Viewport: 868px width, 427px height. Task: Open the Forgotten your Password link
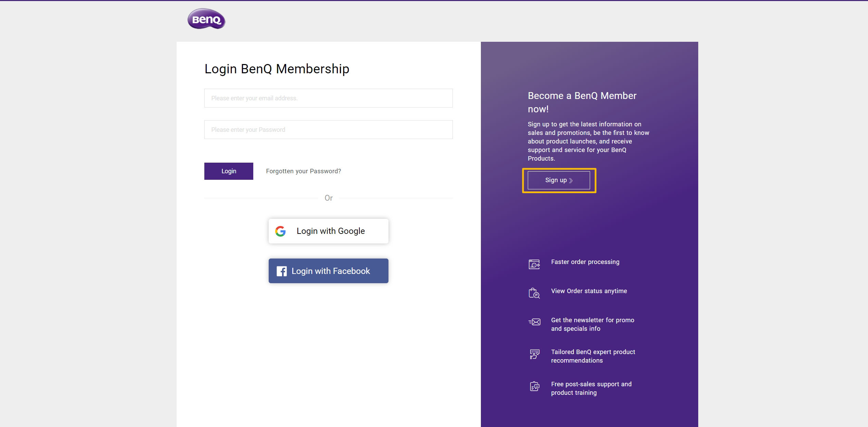tap(303, 171)
